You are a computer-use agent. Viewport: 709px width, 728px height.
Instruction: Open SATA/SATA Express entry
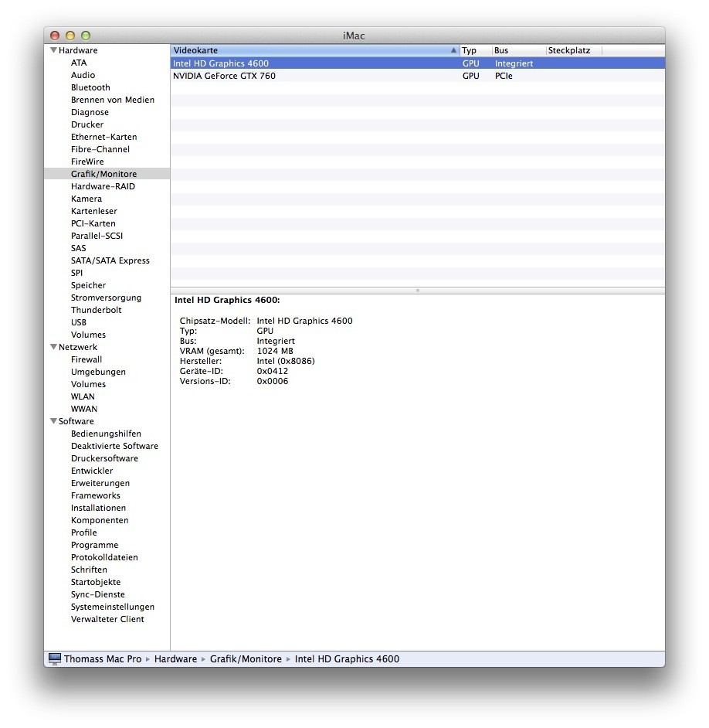tap(110, 260)
